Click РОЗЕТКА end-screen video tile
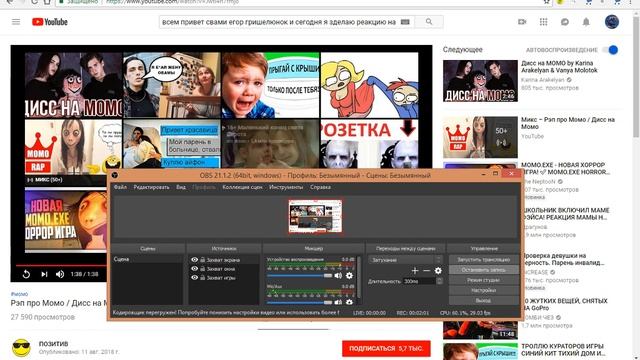Viewport: 640px width, 360px height. (369, 143)
